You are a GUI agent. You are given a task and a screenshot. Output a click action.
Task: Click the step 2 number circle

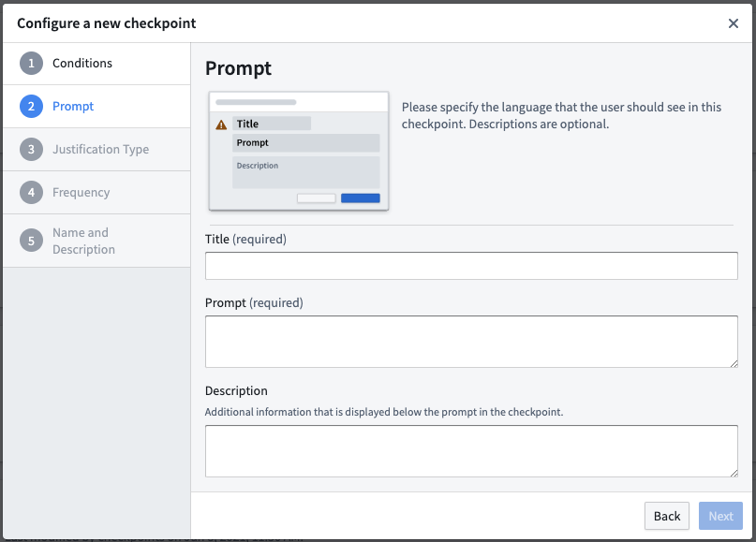coord(31,107)
